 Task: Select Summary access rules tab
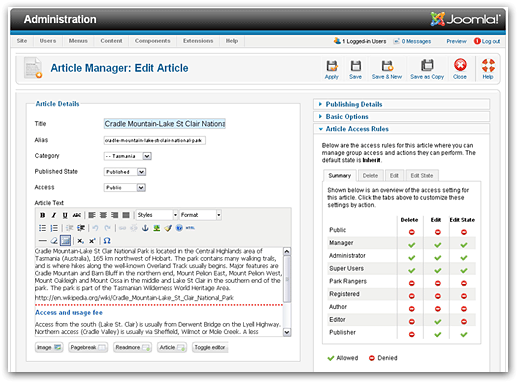tap(340, 176)
